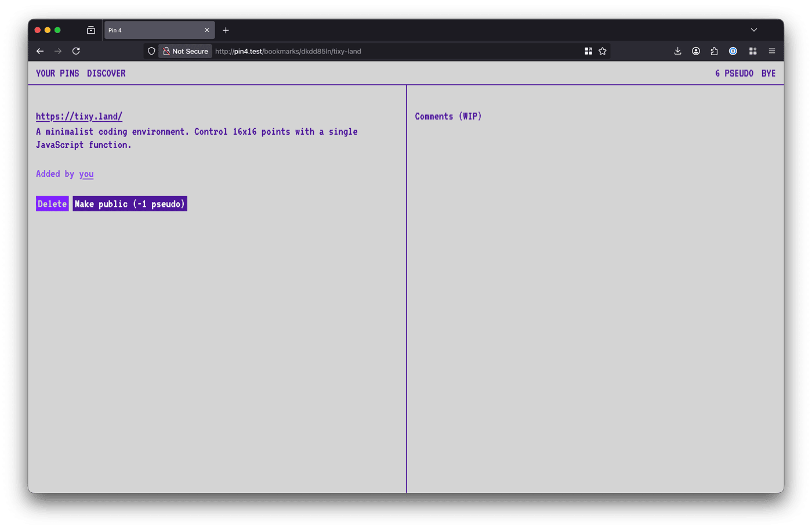Click Make public (-1 pseudo) button
This screenshot has width=812, height=530.
pyautogui.click(x=130, y=204)
